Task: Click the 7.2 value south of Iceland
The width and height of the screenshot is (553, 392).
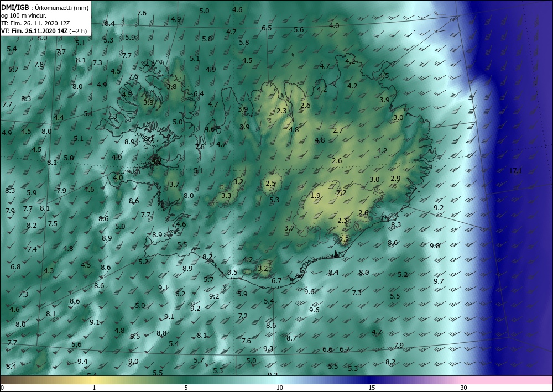Action: click(243, 316)
